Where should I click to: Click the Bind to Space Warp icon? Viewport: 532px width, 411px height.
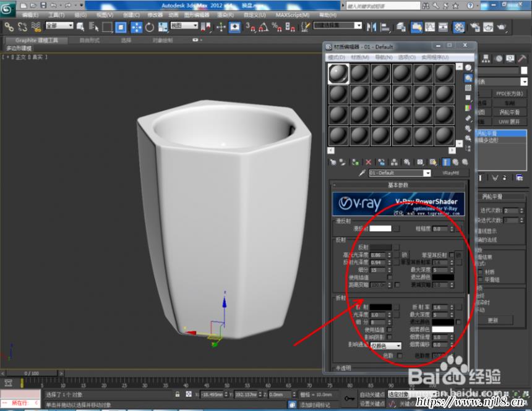(36, 27)
